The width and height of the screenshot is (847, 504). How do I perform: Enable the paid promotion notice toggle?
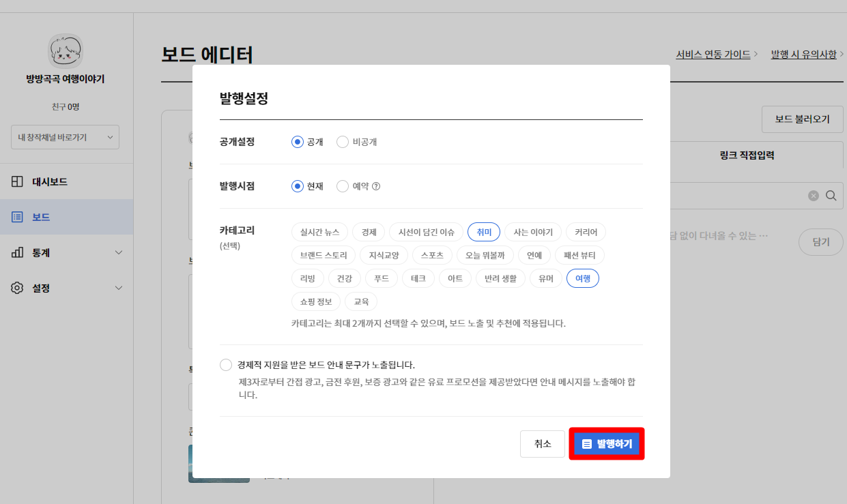pos(225,364)
